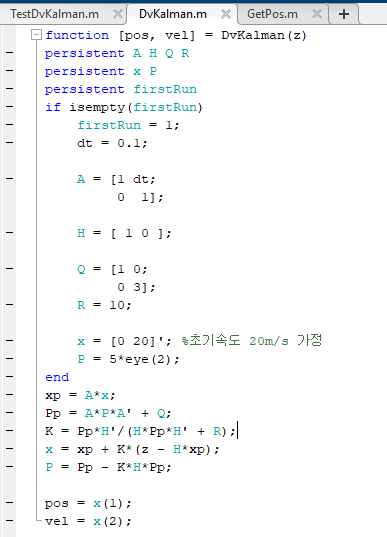Screen dimensions: 387x537
Task: Collapse the DvKalman function code fold
Action: (36, 35)
